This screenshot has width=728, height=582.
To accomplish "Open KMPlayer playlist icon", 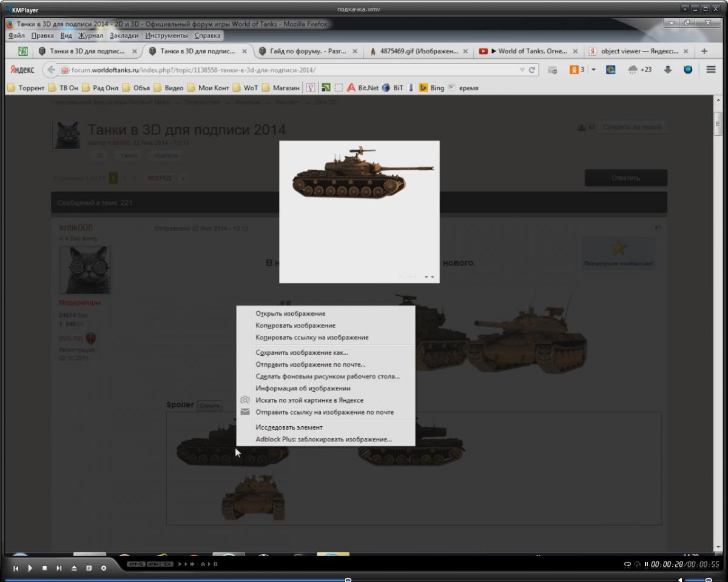I will (89, 568).
